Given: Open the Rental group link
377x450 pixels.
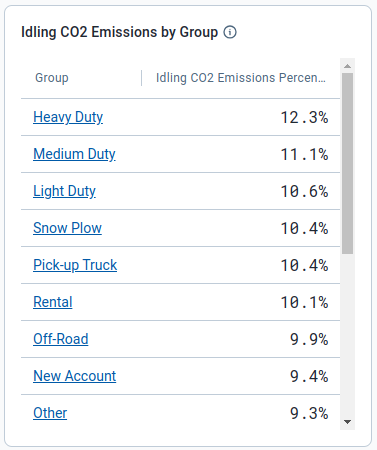Looking at the screenshot, I should 53,302.
